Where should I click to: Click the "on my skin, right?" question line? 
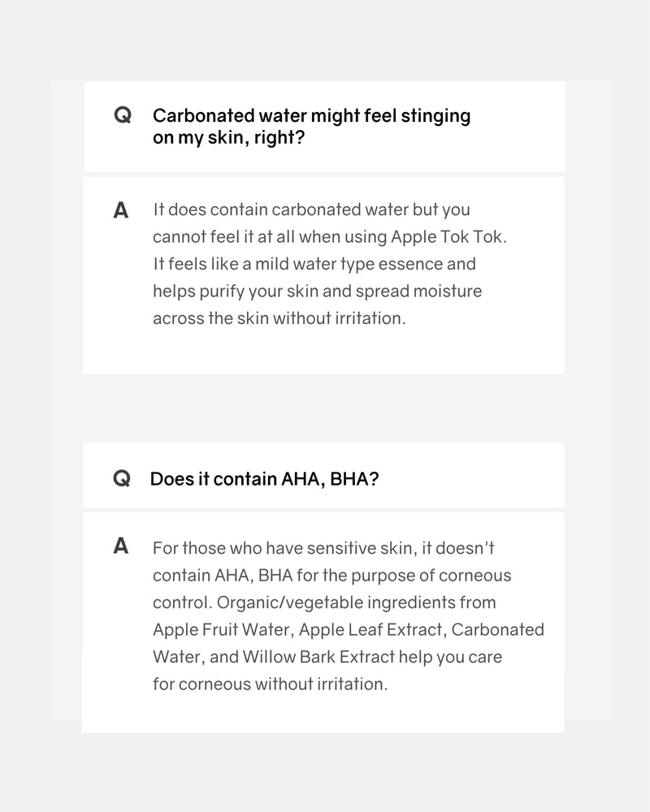[x=228, y=138]
